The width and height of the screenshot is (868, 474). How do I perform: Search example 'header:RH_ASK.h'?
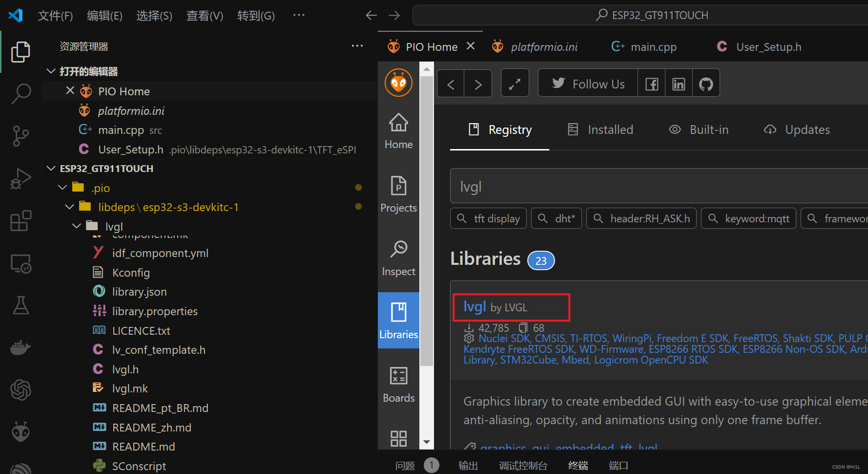click(x=641, y=218)
